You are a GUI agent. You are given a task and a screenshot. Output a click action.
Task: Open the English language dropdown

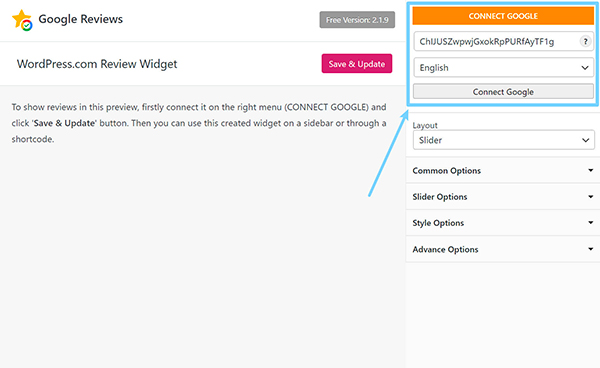click(x=503, y=68)
